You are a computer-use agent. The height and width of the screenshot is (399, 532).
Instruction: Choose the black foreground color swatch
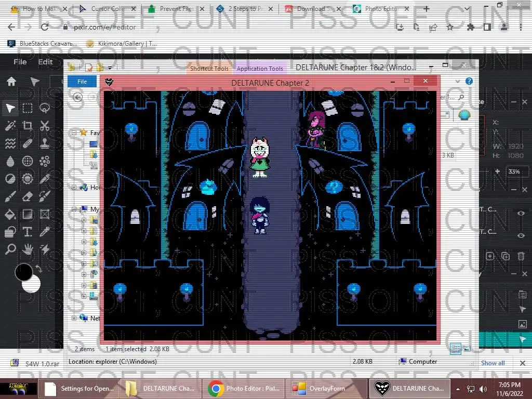pyautogui.click(x=24, y=272)
